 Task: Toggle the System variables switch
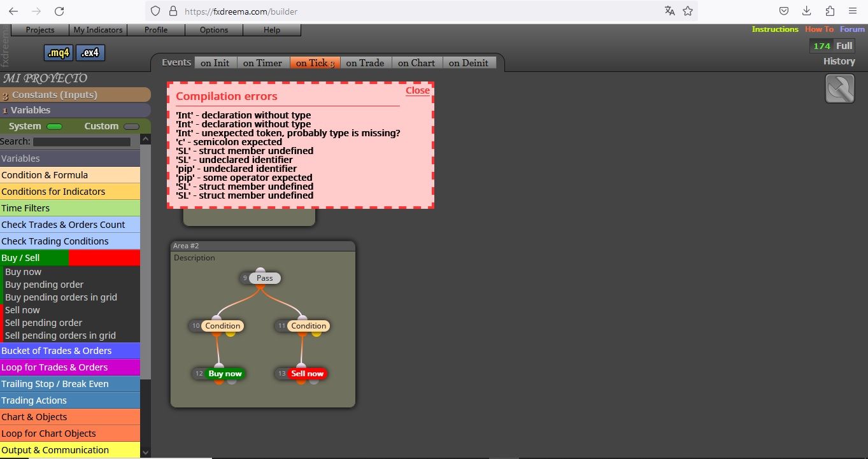coord(54,127)
